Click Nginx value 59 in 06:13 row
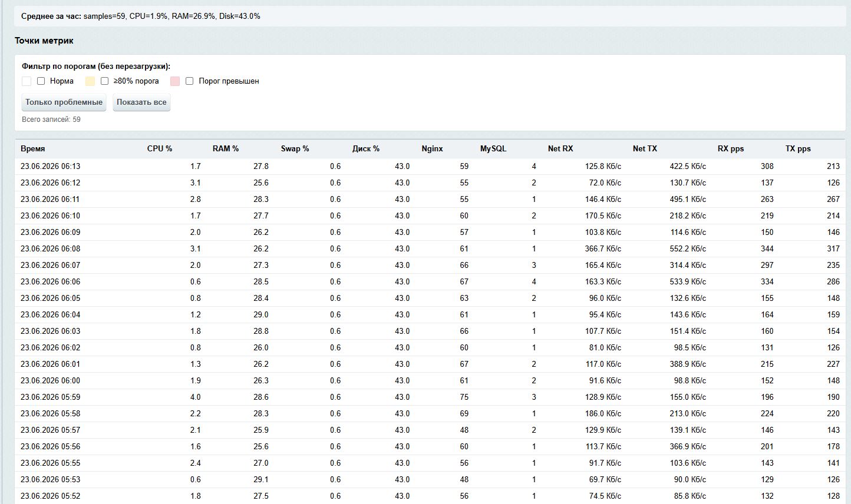The height and width of the screenshot is (504, 851). (x=464, y=167)
